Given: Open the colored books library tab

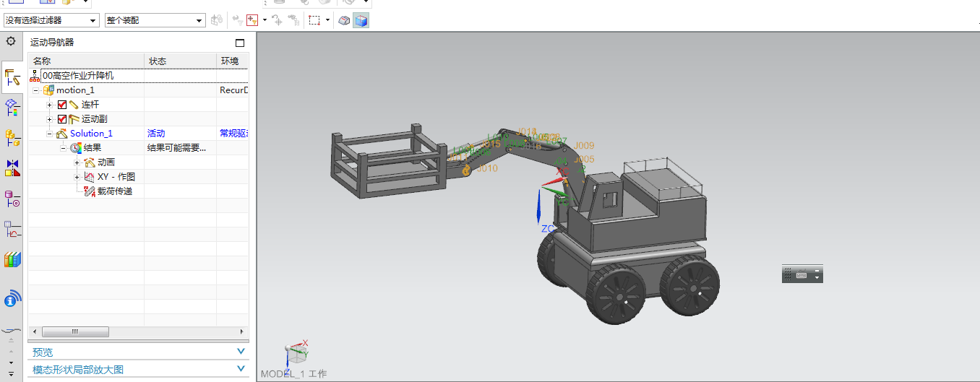Looking at the screenshot, I should (x=12, y=259).
